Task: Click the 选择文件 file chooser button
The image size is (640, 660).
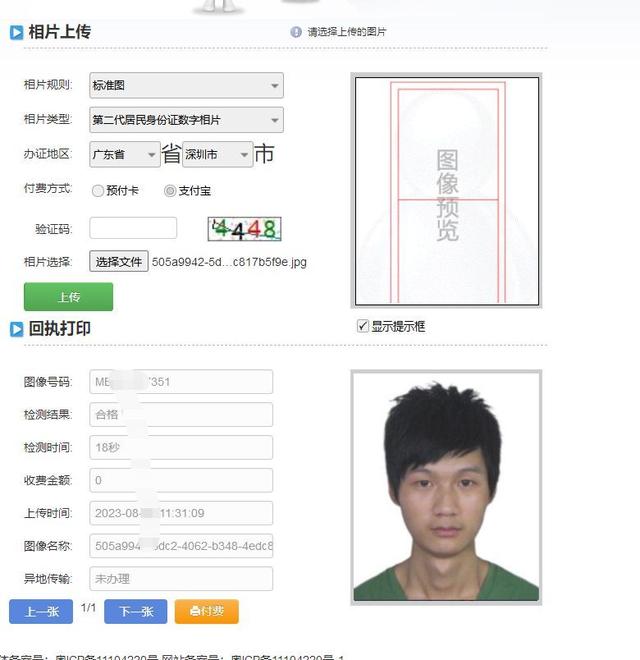Action: pyautogui.click(x=119, y=261)
